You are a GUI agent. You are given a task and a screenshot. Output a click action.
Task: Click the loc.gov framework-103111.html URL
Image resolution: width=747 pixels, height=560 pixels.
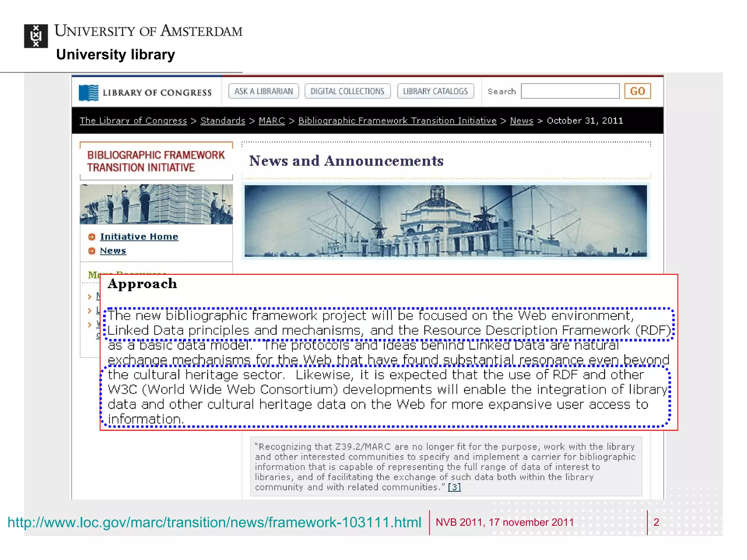[214, 522]
